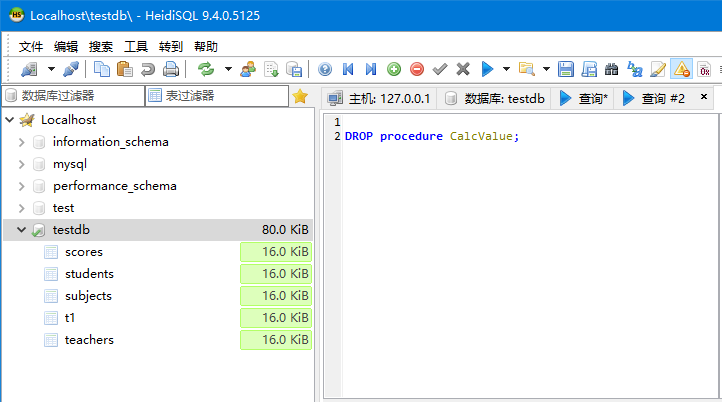Click the 表过滤器 filter field
The width and height of the screenshot is (722, 402).
point(217,96)
